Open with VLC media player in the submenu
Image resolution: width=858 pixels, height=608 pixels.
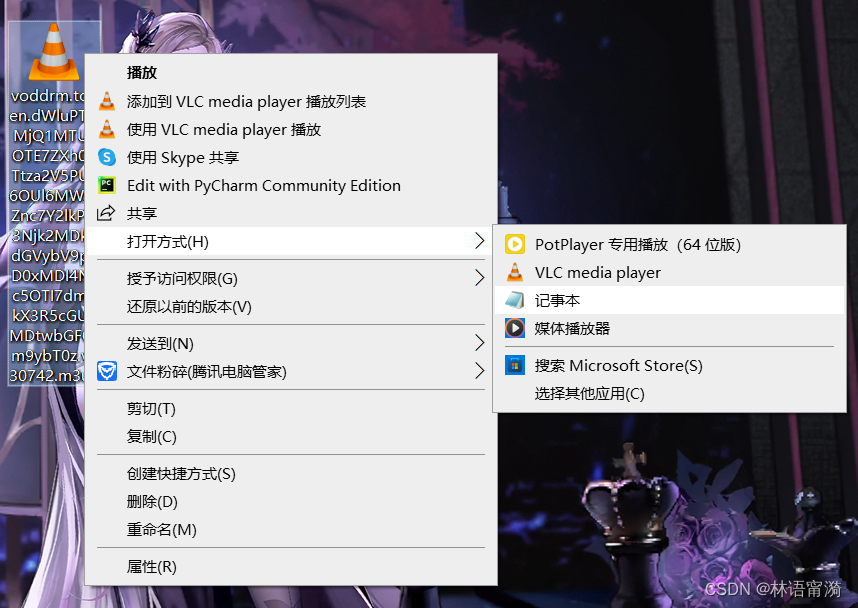[670, 272]
